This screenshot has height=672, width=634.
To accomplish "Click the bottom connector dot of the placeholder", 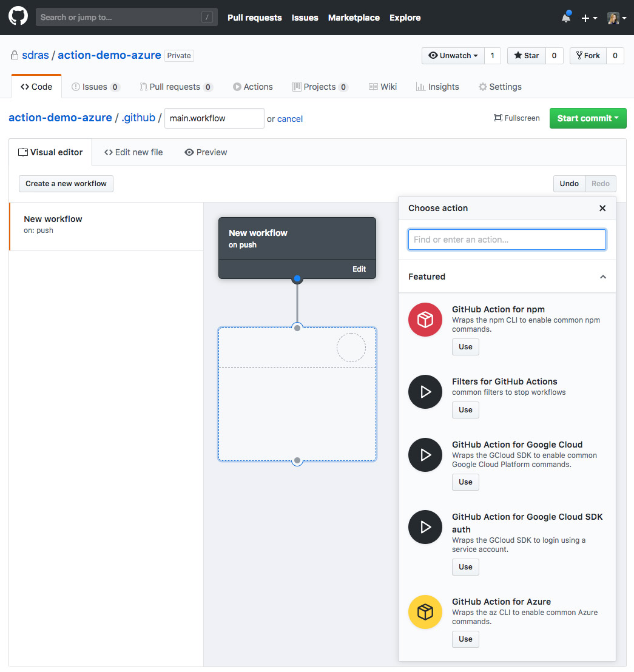I will [297, 461].
